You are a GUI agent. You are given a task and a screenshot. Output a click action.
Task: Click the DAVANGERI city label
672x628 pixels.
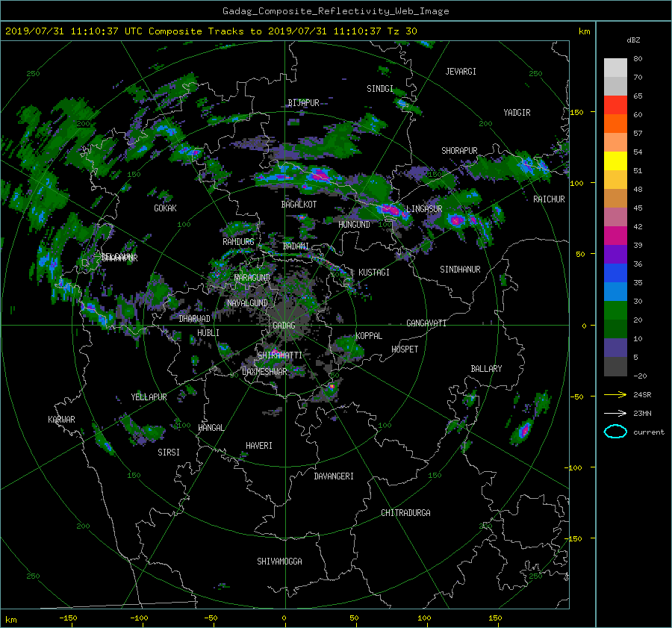334,476
